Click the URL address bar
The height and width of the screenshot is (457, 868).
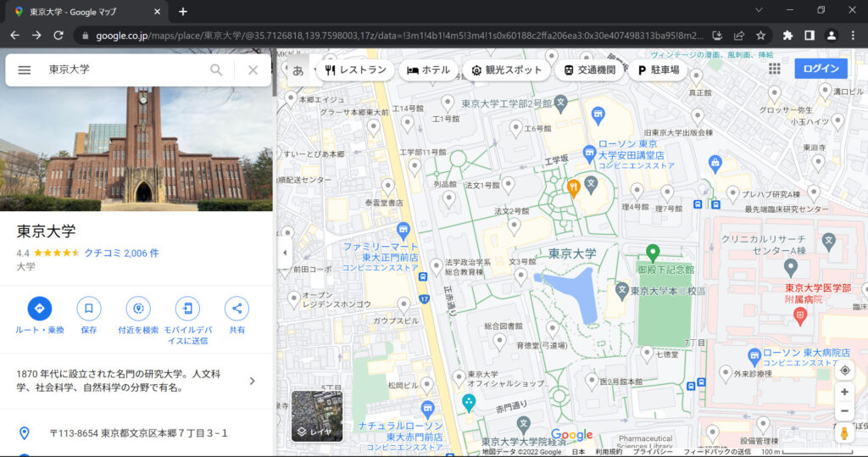point(398,36)
